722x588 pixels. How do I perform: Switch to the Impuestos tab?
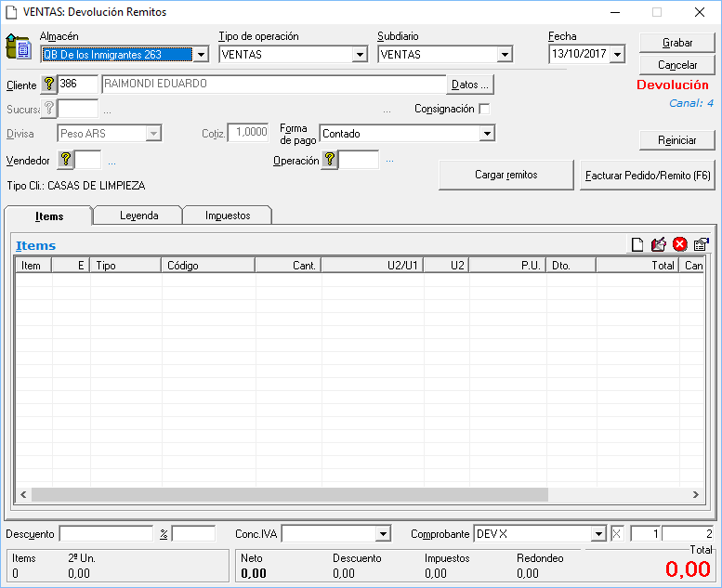tap(228, 216)
